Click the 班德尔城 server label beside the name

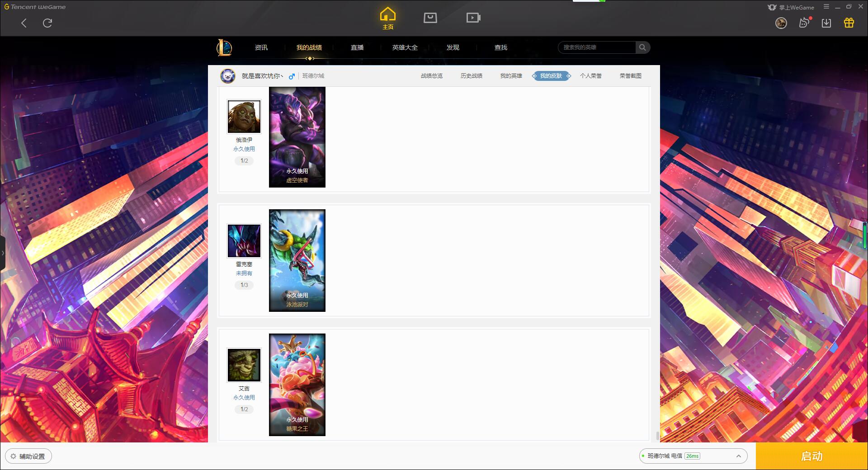point(313,76)
